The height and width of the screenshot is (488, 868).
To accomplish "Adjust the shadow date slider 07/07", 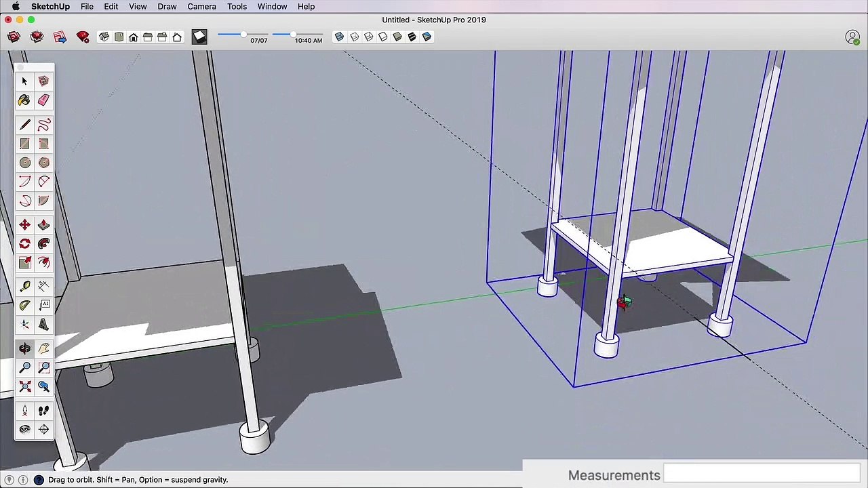I will click(243, 35).
